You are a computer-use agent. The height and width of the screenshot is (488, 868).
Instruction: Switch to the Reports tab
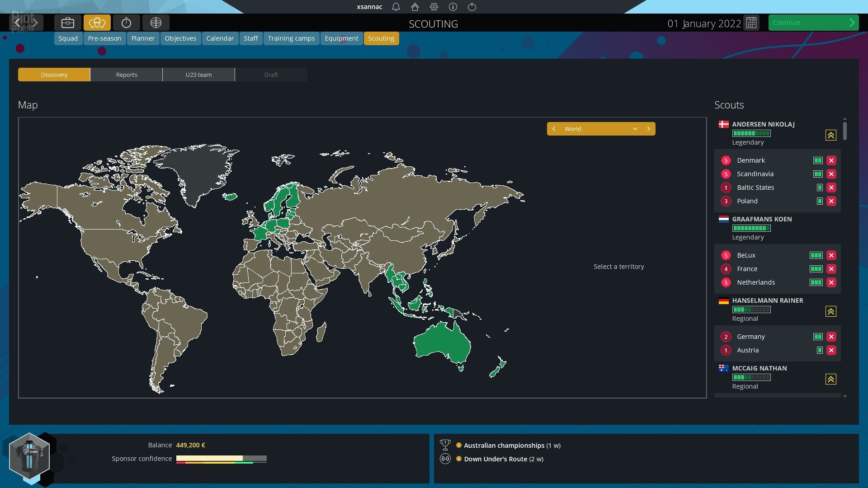coord(126,75)
